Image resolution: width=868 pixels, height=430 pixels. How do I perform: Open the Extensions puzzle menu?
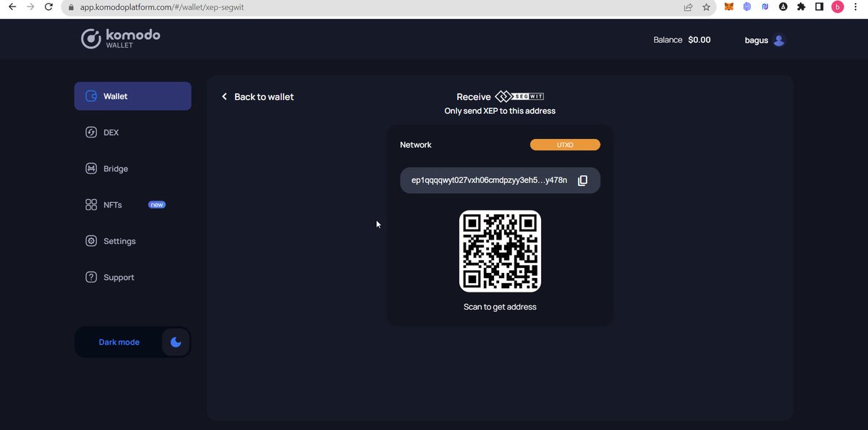coord(801,7)
